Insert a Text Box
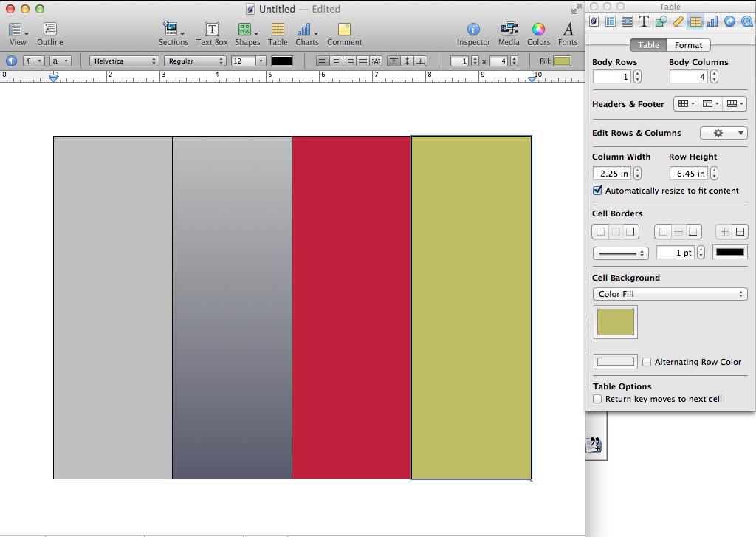The height and width of the screenshot is (537, 756). (212, 34)
